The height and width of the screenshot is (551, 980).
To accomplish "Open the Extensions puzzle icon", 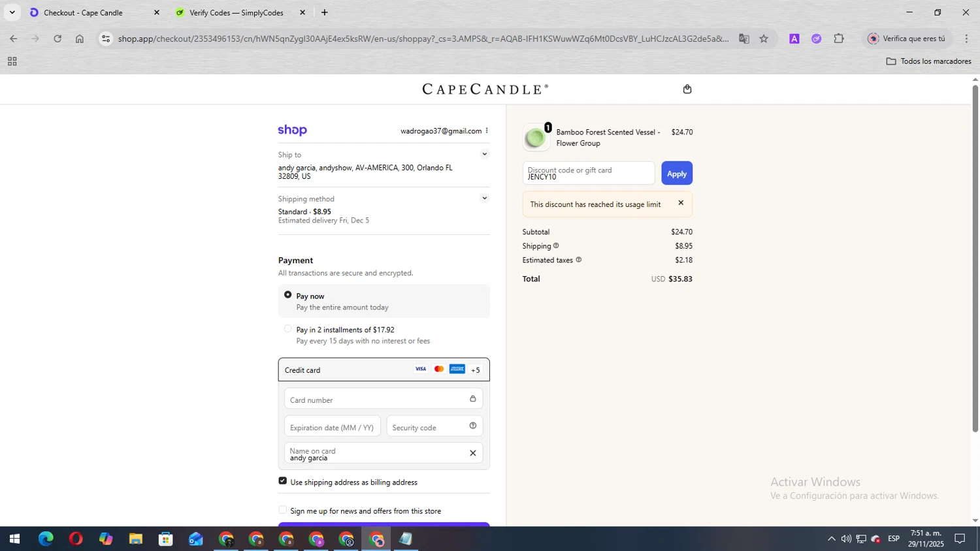I will click(839, 39).
